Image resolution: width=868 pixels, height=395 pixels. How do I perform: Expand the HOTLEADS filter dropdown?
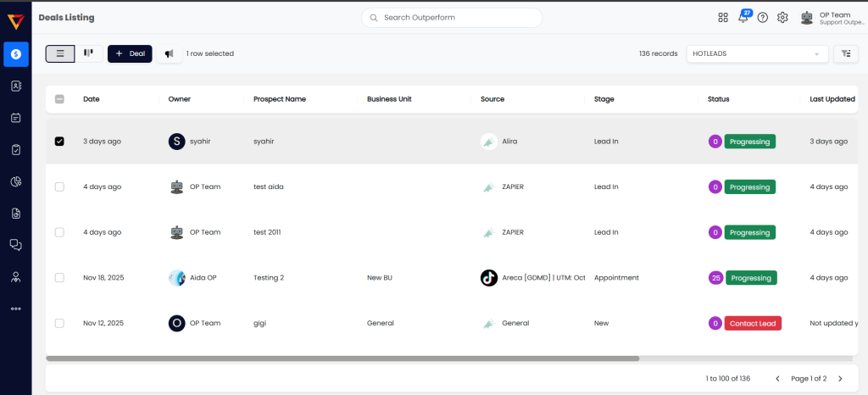tap(757, 53)
